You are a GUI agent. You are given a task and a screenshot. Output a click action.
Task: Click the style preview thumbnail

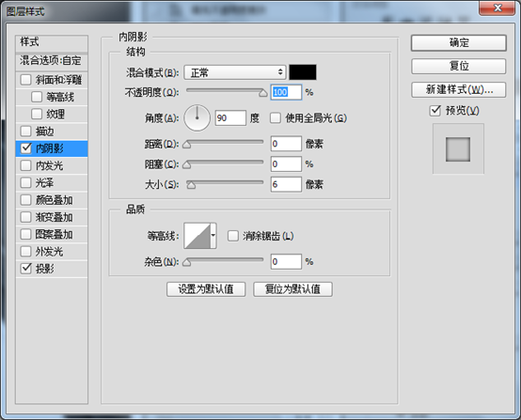point(458,149)
